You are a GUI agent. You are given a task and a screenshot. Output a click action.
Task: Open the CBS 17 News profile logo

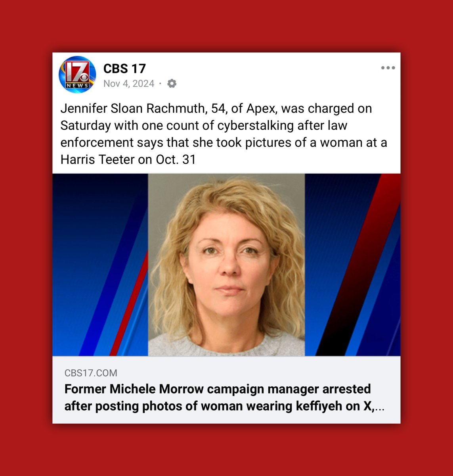[x=77, y=75]
